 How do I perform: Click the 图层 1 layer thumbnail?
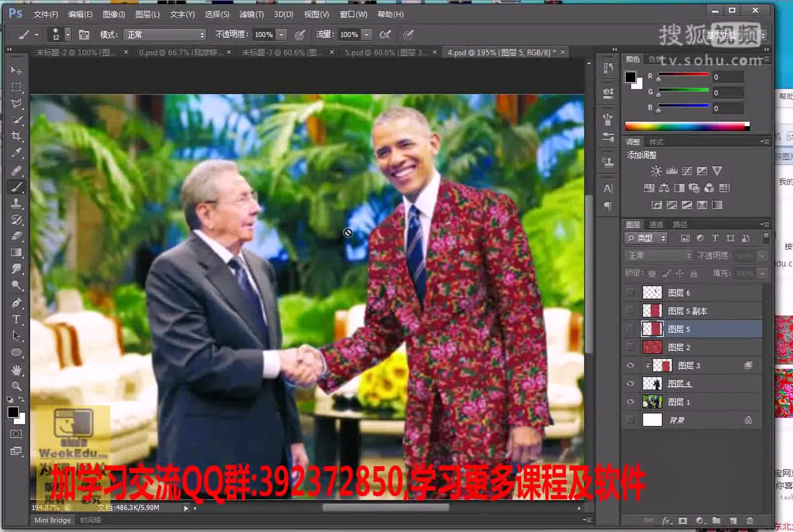tap(652, 402)
